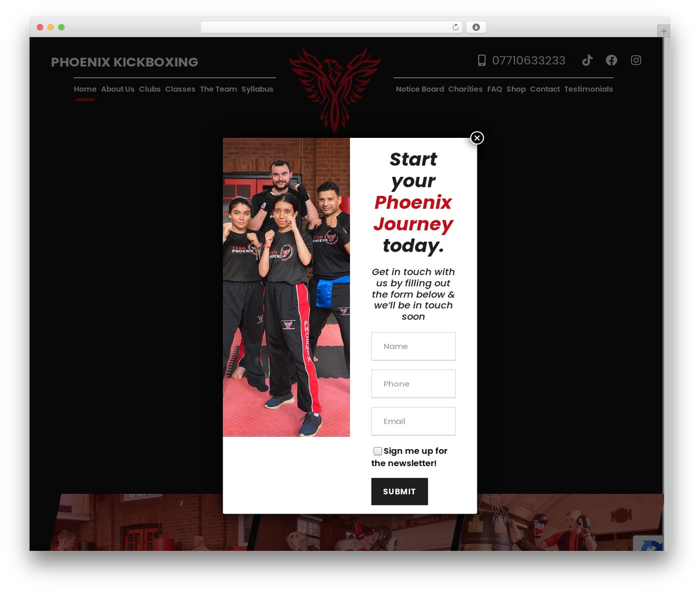Open the Syllabus menu item
Viewport: 700px width, 593px height.
(257, 89)
